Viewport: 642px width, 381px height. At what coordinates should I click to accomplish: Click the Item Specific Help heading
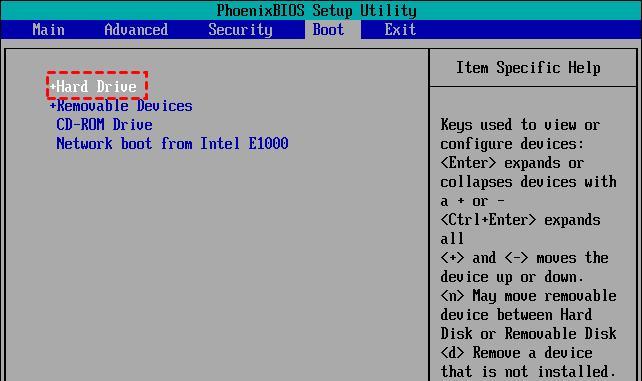tap(528, 68)
